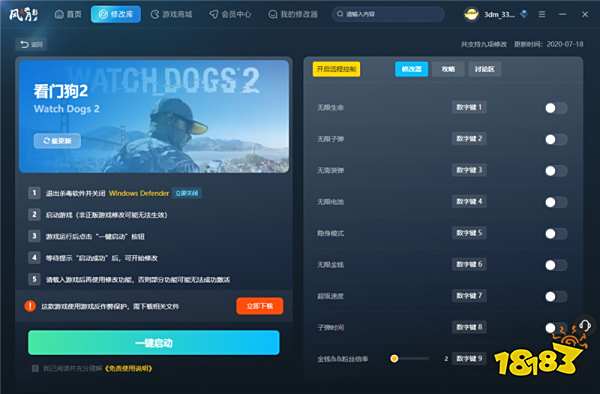Click the 数字键 1 hotkey box

click(469, 107)
